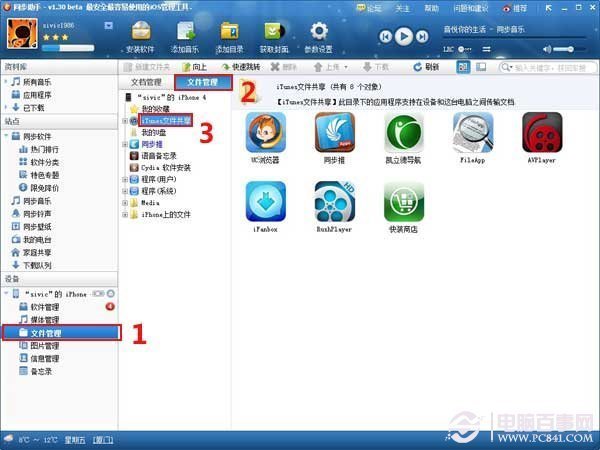Switch to icon grid view
Screen dimensions: 600x450
click(463, 67)
